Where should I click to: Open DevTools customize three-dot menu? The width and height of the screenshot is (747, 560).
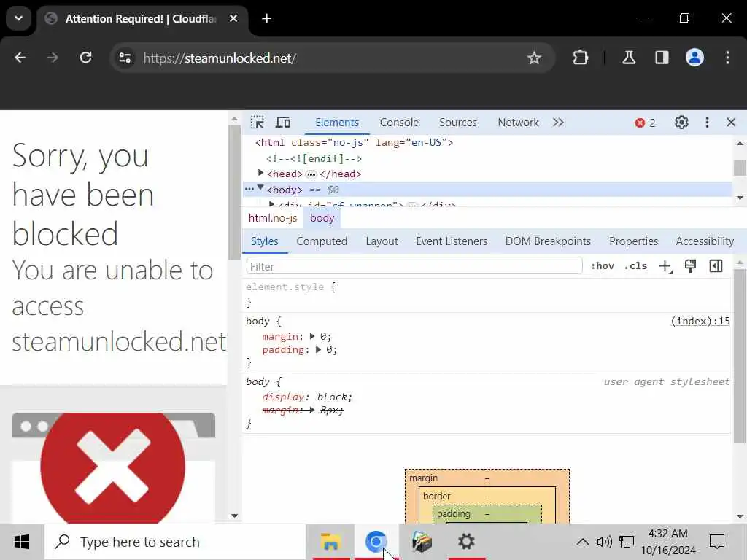coord(707,122)
